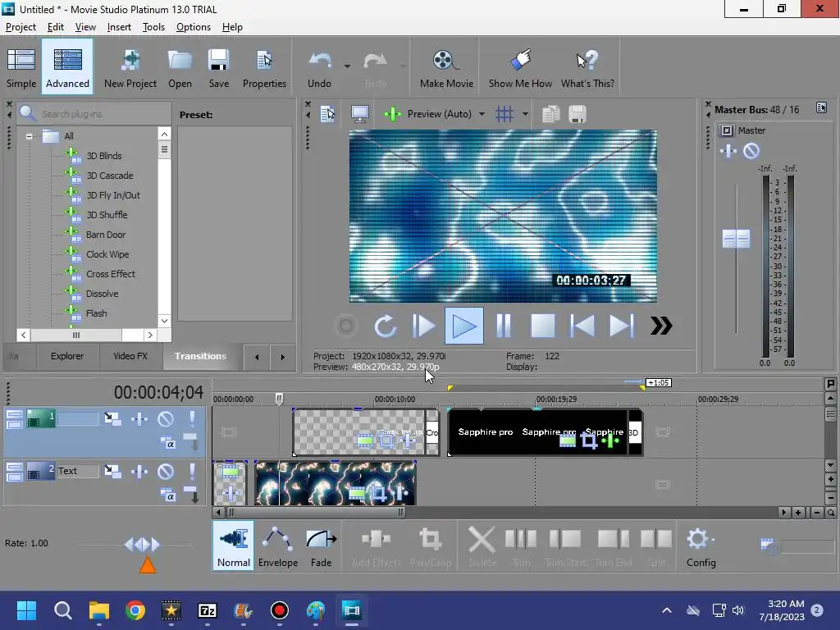Screen dimensions: 840x630
Task: Click the Master volume fader
Action: coord(736,239)
